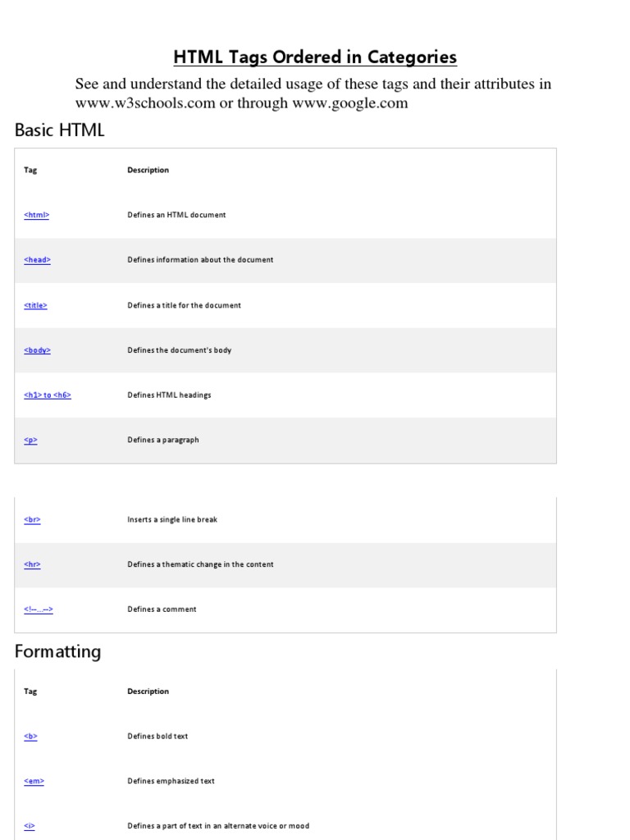Open the <p> paragraph tag link
Screen dimensions: 630x840
point(30,441)
